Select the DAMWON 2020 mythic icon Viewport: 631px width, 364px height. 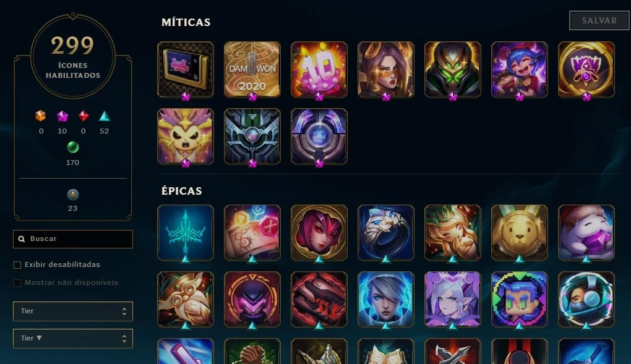[252, 70]
